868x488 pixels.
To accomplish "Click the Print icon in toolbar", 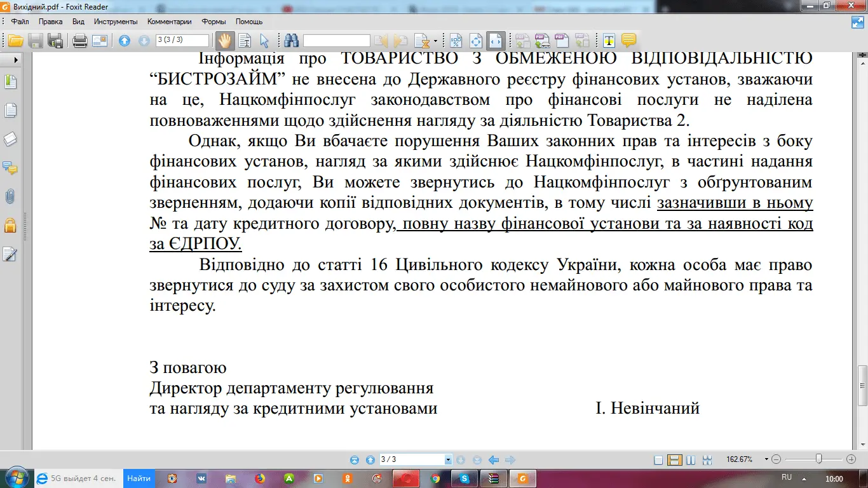I will pyautogui.click(x=80, y=41).
